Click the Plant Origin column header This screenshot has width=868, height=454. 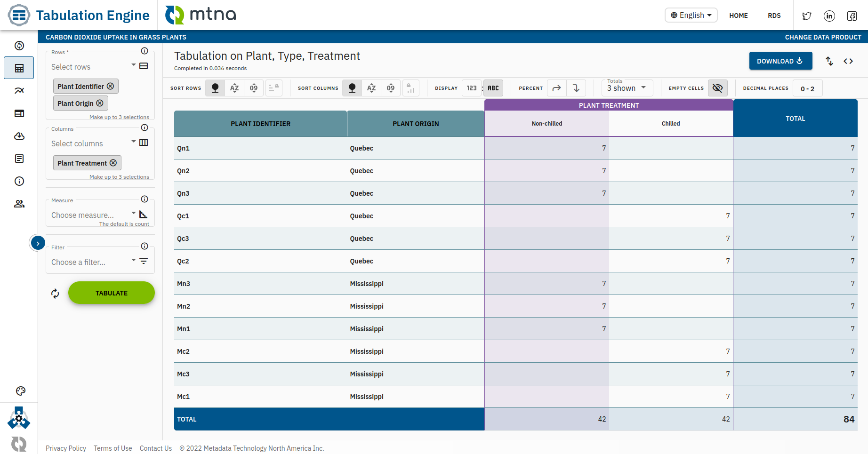tap(416, 124)
